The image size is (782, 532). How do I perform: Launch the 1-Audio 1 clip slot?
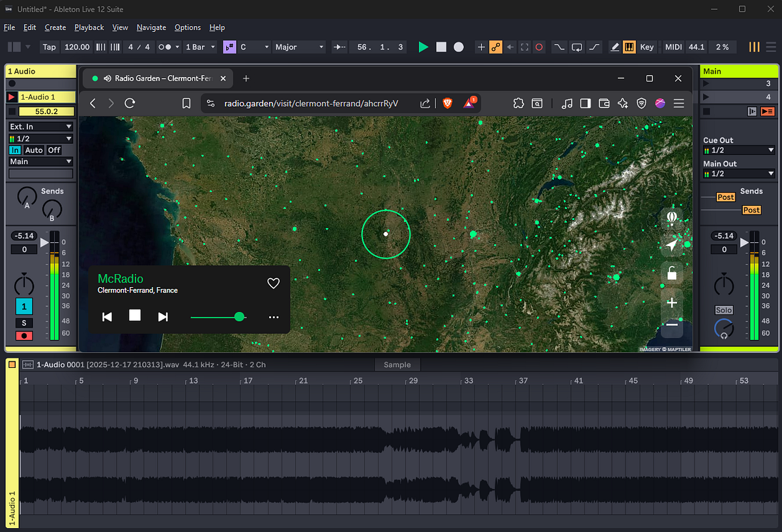(x=12, y=97)
